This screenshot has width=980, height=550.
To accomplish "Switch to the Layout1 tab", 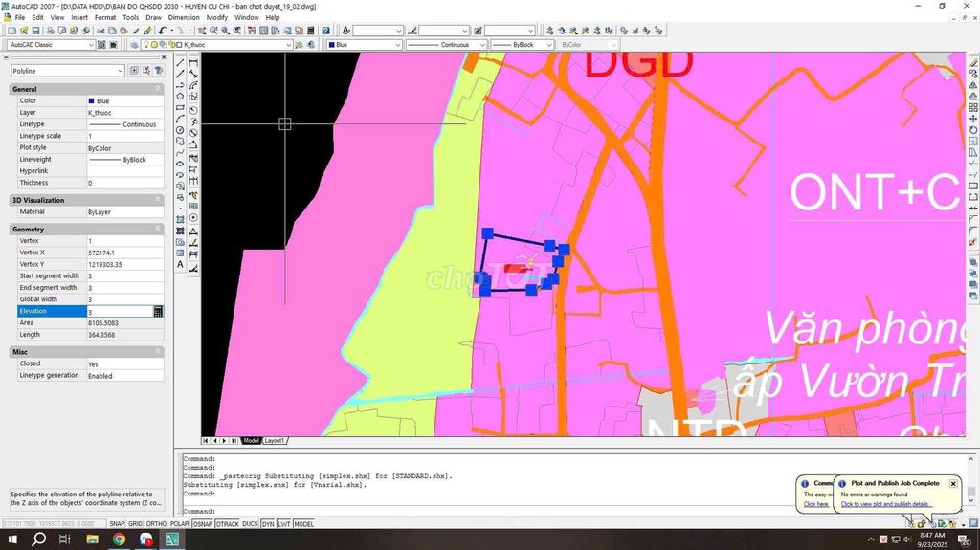I will (275, 441).
